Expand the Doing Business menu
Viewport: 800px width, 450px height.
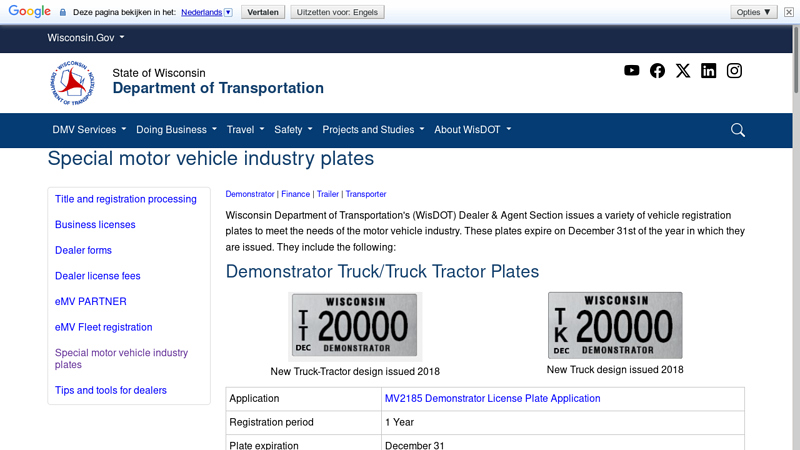[176, 130]
